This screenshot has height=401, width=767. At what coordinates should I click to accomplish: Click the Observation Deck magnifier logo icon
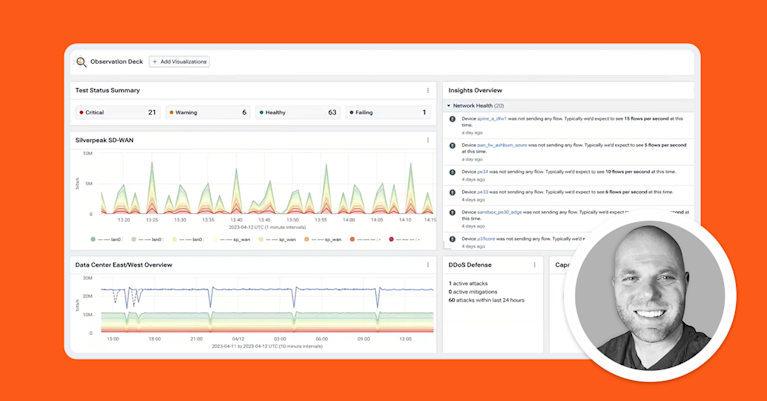(x=81, y=62)
